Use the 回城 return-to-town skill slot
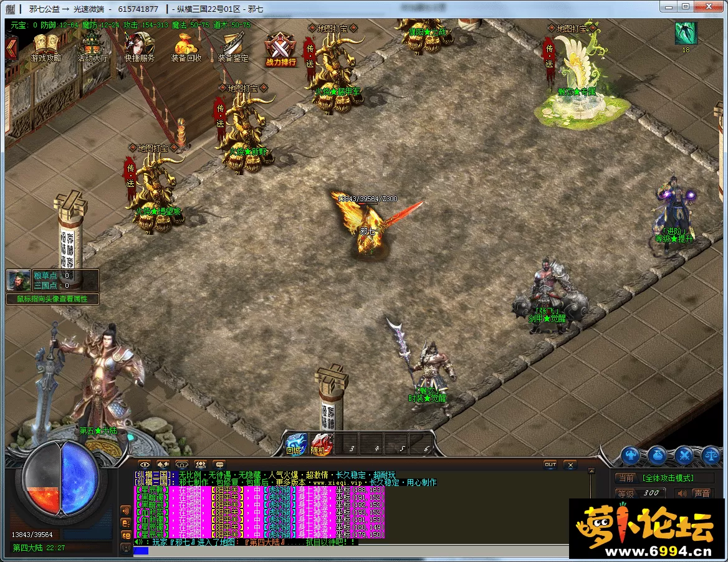 point(297,444)
